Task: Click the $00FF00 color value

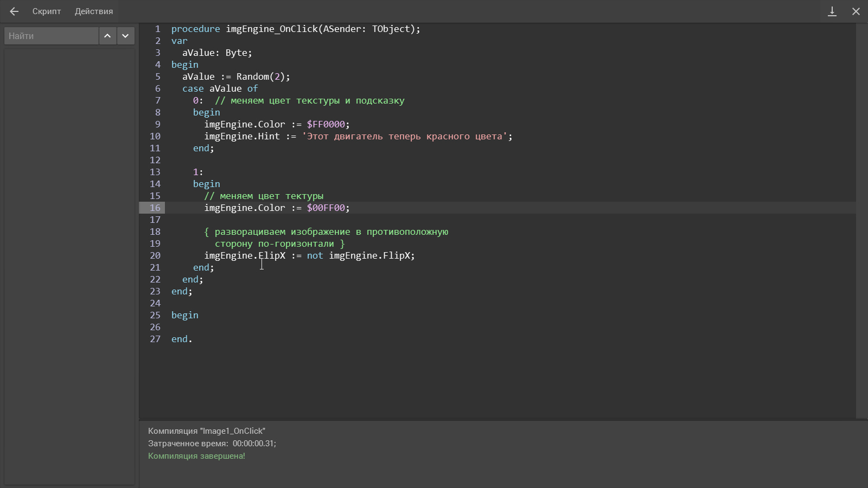Action: click(325, 208)
